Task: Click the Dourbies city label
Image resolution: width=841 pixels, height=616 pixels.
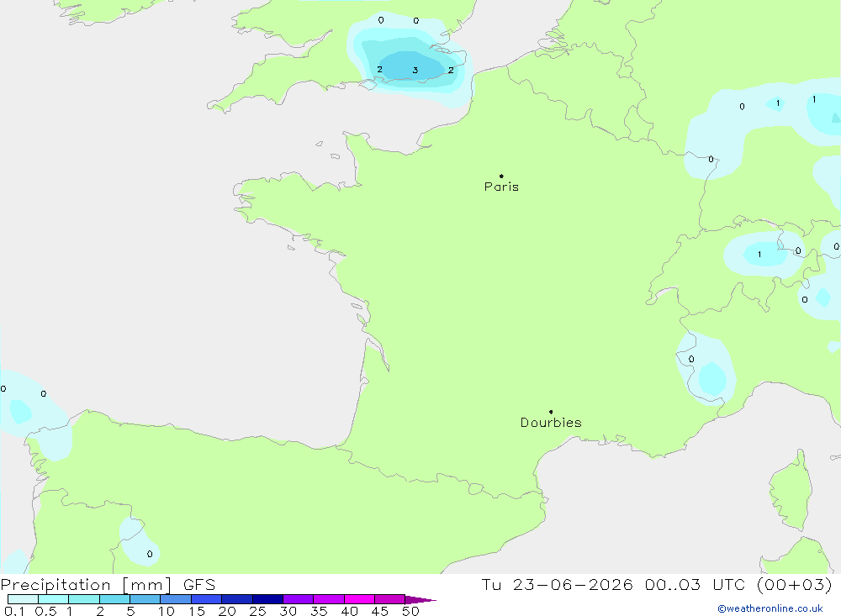Action: coord(551,423)
